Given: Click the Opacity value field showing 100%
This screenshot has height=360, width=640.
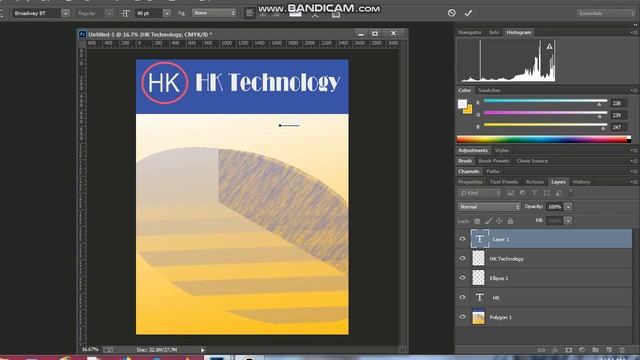Looking at the screenshot, I should pos(554,207).
